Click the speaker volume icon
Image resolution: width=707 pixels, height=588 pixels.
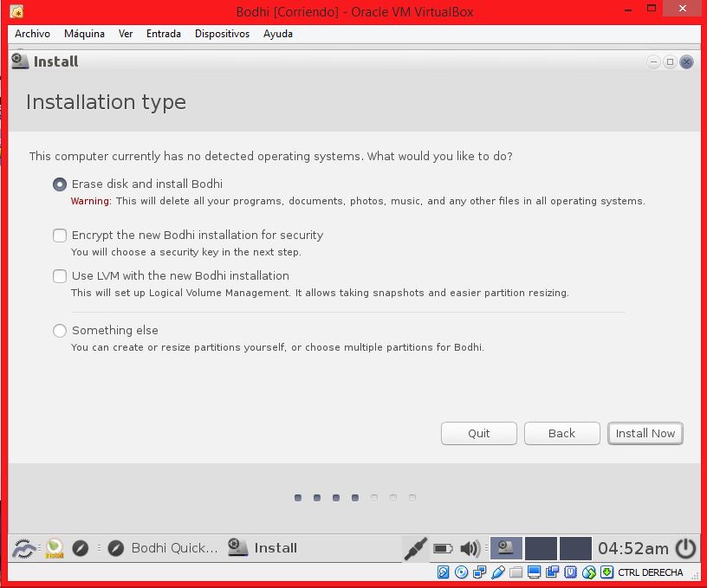[x=470, y=548]
